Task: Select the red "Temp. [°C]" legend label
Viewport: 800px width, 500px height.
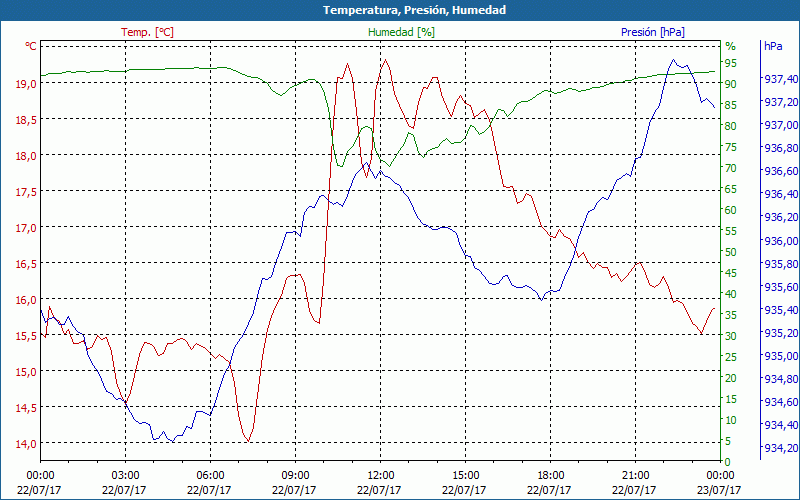Action: click(147, 32)
